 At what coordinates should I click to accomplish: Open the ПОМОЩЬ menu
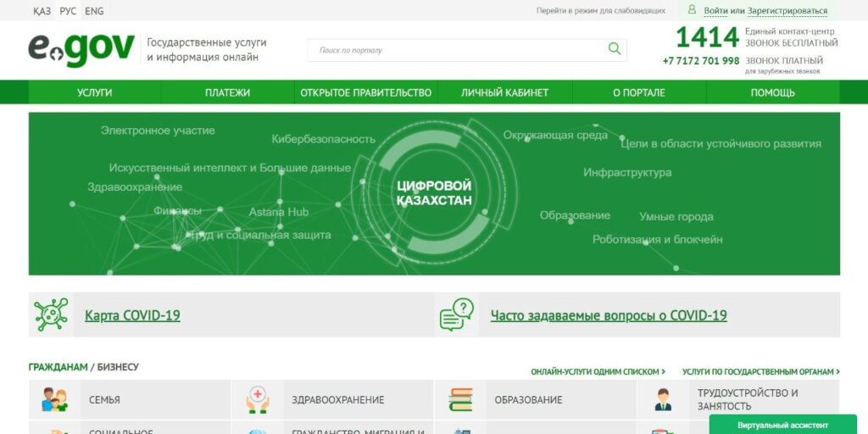click(773, 92)
